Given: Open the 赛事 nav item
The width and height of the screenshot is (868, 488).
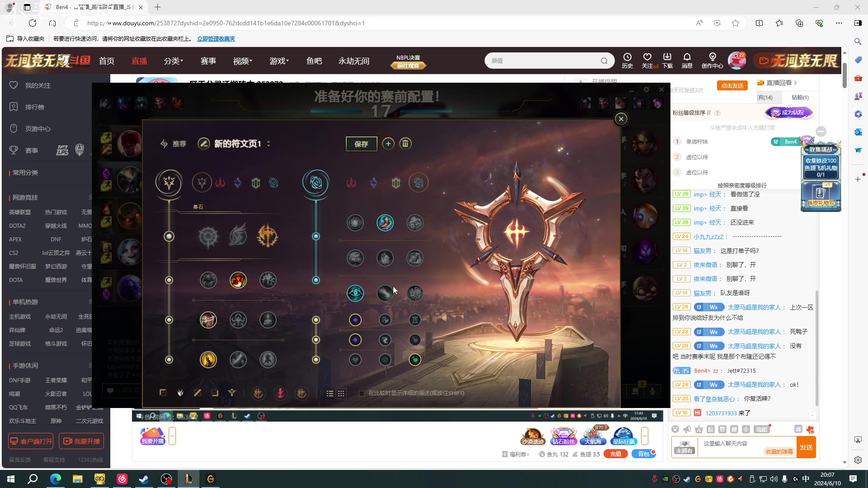Looking at the screenshot, I should [x=208, y=61].
